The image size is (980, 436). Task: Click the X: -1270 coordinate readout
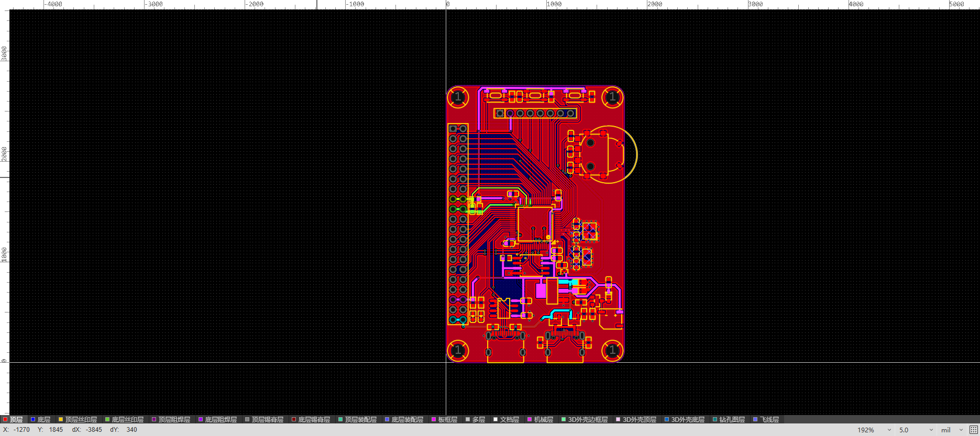click(x=16, y=430)
